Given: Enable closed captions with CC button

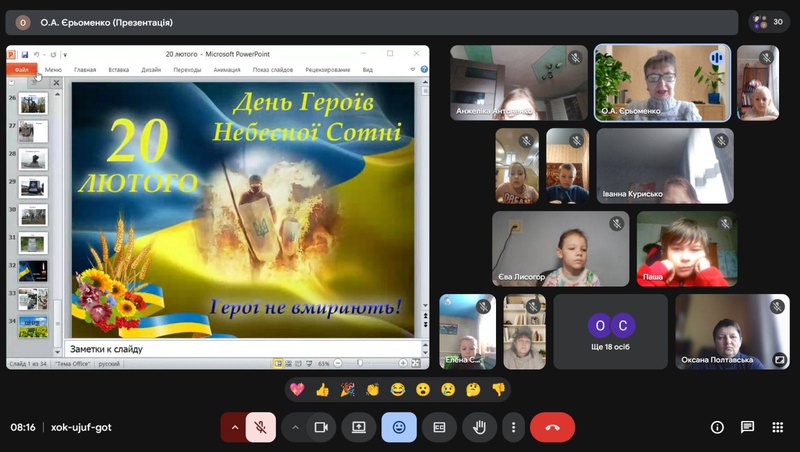Looking at the screenshot, I should coord(439,427).
